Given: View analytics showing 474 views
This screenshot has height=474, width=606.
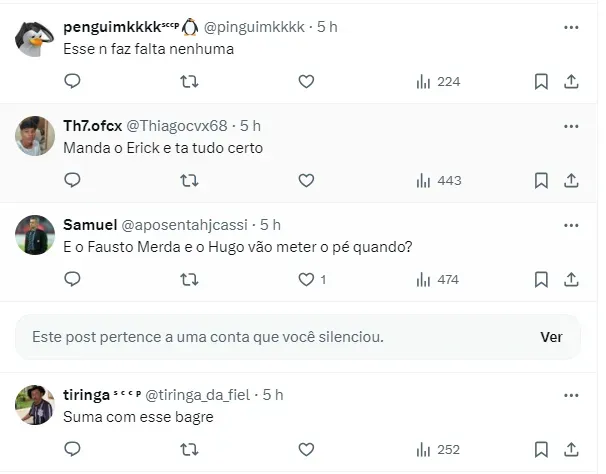Looking at the screenshot, I should pos(437,279).
